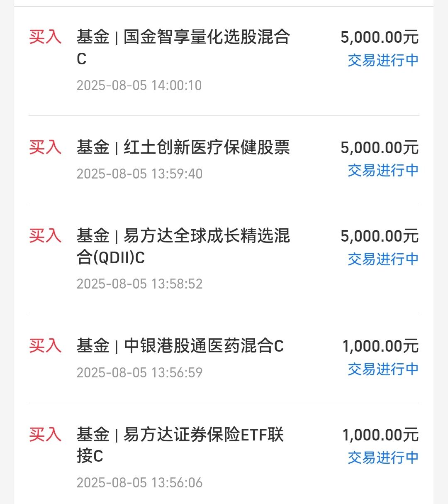Click the 5,000.00元 amount dated 13:59:40
The height and width of the screenshot is (504, 448).
380,148
